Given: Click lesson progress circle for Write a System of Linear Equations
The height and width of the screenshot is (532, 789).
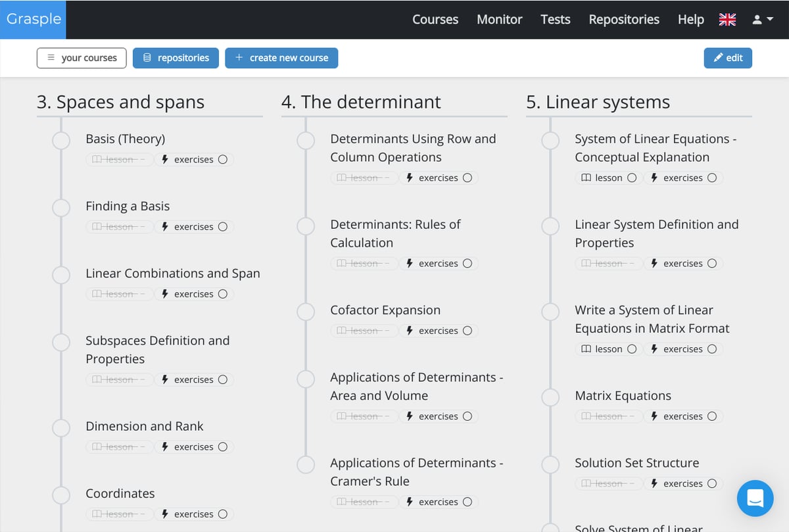Looking at the screenshot, I should click(632, 349).
